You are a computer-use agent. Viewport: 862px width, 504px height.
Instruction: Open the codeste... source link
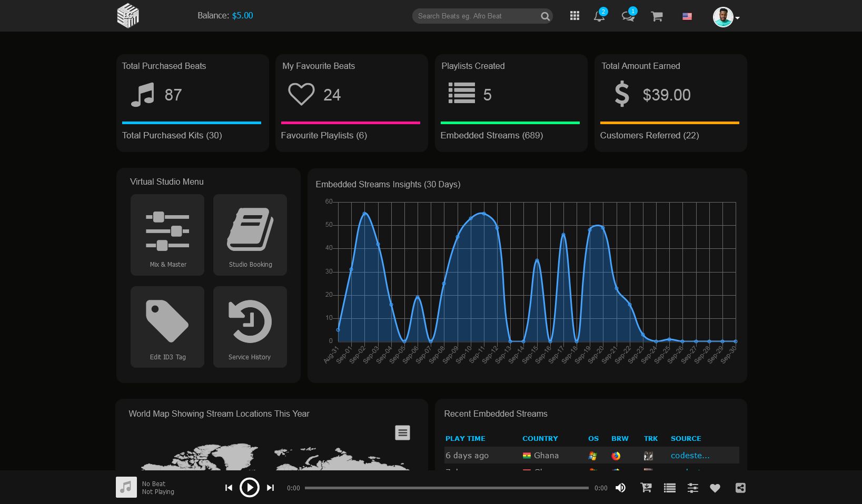[x=690, y=456]
